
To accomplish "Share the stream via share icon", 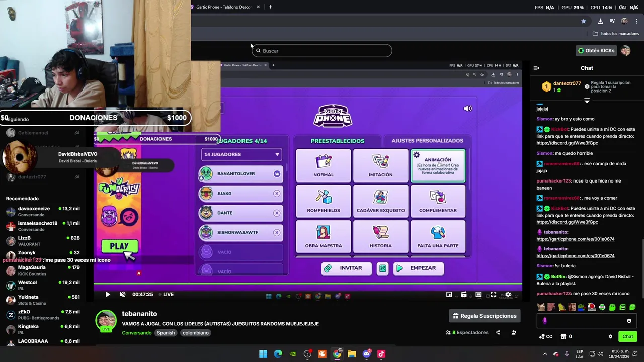I will [x=498, y=332].
